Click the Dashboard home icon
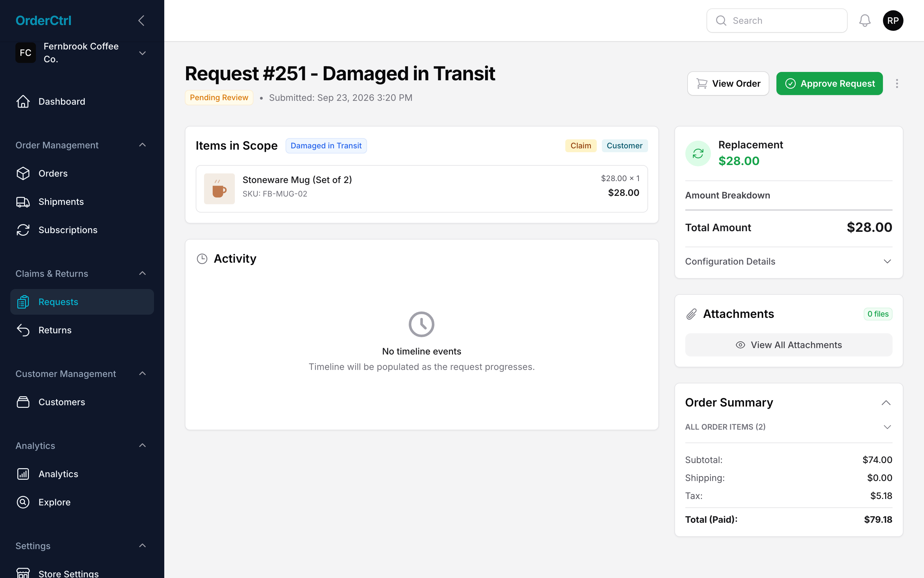 (23, 101)
